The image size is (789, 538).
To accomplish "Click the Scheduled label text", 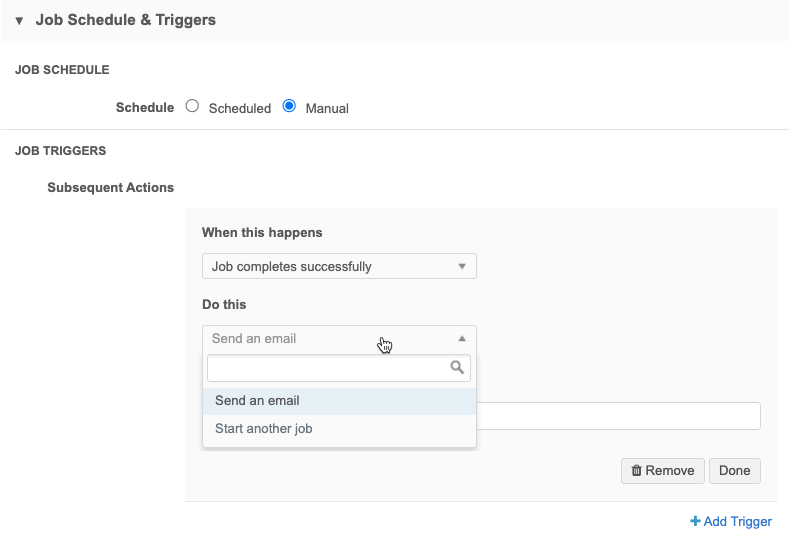I will [239, 108].
